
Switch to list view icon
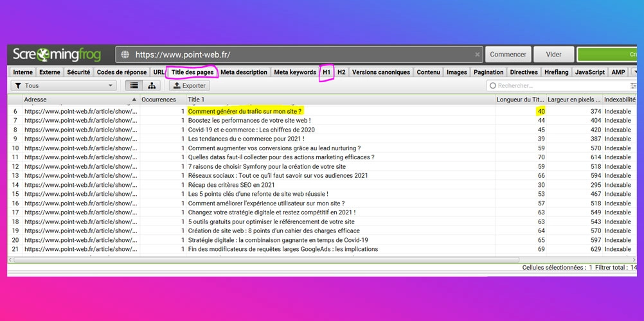pos(134,85)
